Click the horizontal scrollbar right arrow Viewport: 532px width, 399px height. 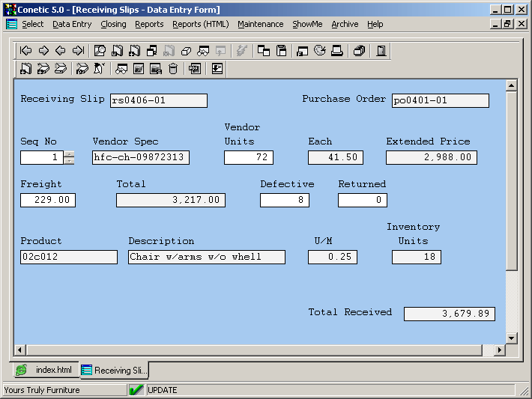pos(500,350)
